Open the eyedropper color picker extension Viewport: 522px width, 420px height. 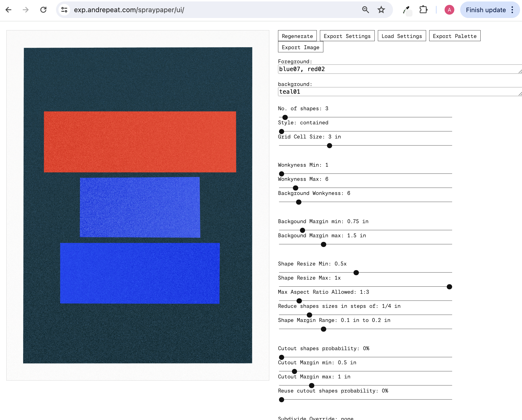pos(406,10)
